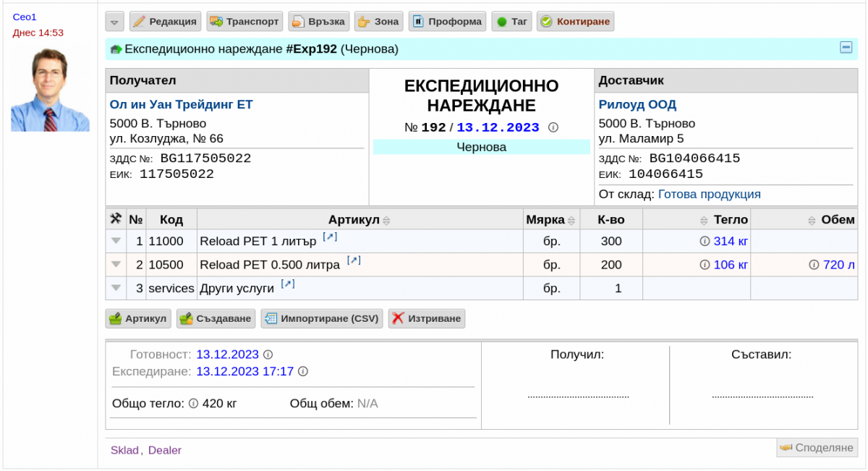The image size is (868, 471).
Task: Click the К-во column header
Action: 611,220
